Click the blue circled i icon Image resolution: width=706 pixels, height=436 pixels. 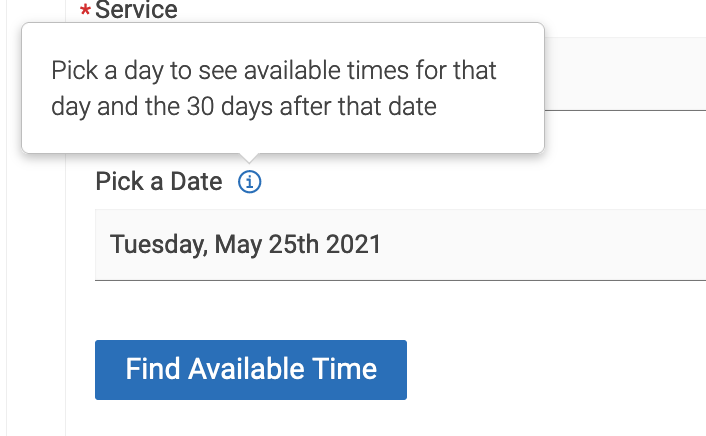coord(249,182)
